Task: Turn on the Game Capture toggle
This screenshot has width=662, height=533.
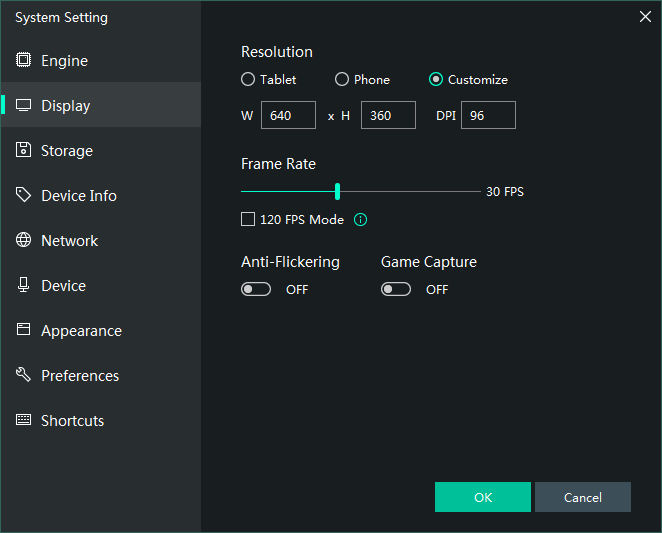Action: [x=396, y=289]
